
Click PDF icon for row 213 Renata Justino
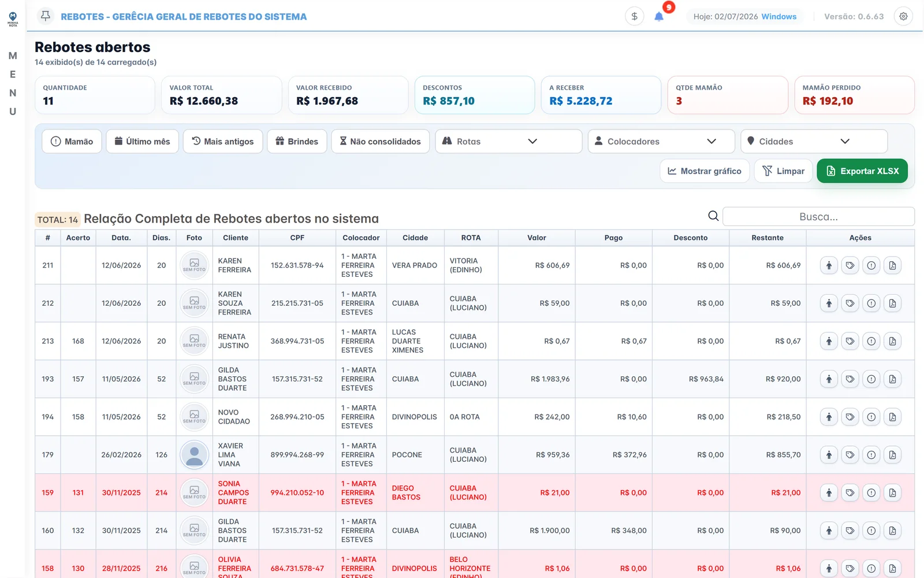(892, 341)
